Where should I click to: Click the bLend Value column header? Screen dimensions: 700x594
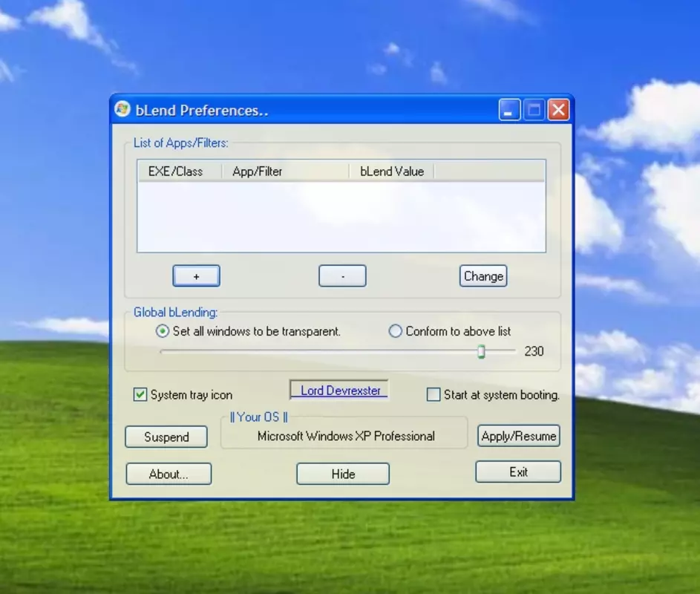click(391, 172)
